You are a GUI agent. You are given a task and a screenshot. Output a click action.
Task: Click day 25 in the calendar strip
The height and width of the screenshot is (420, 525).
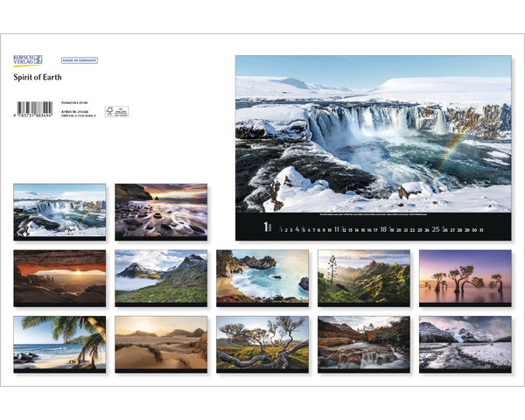click(x=435, y=229)
